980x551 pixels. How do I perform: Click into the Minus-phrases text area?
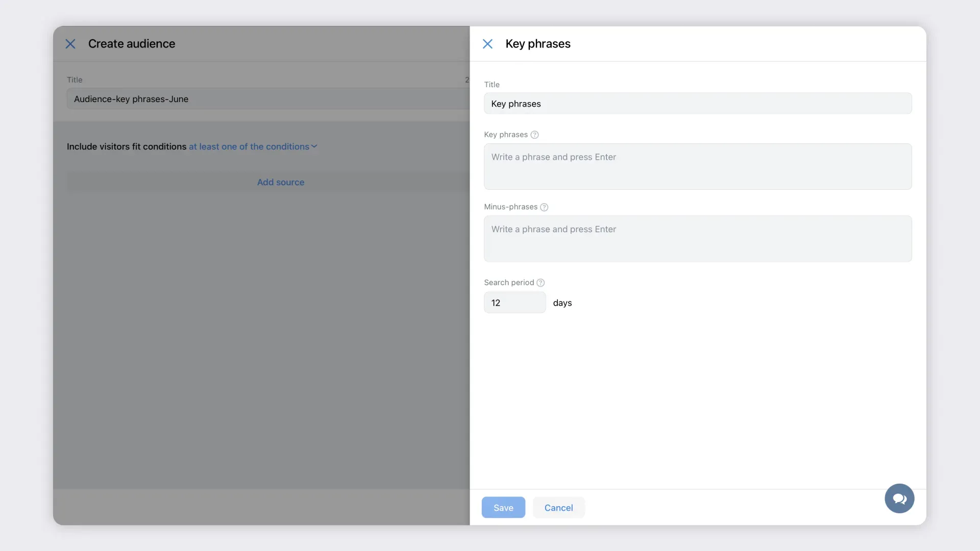[x=697, y=239]
